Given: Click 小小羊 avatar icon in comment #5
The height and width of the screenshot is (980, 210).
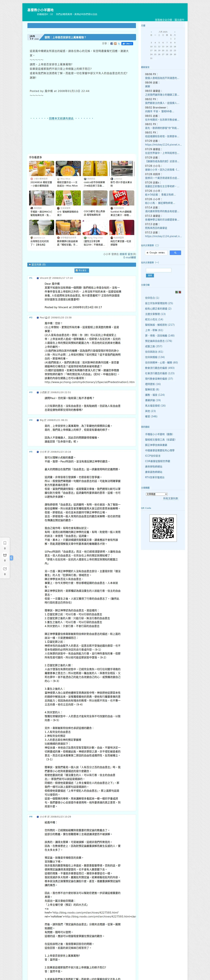Looking at the screenshot, I should pos(38,452).
